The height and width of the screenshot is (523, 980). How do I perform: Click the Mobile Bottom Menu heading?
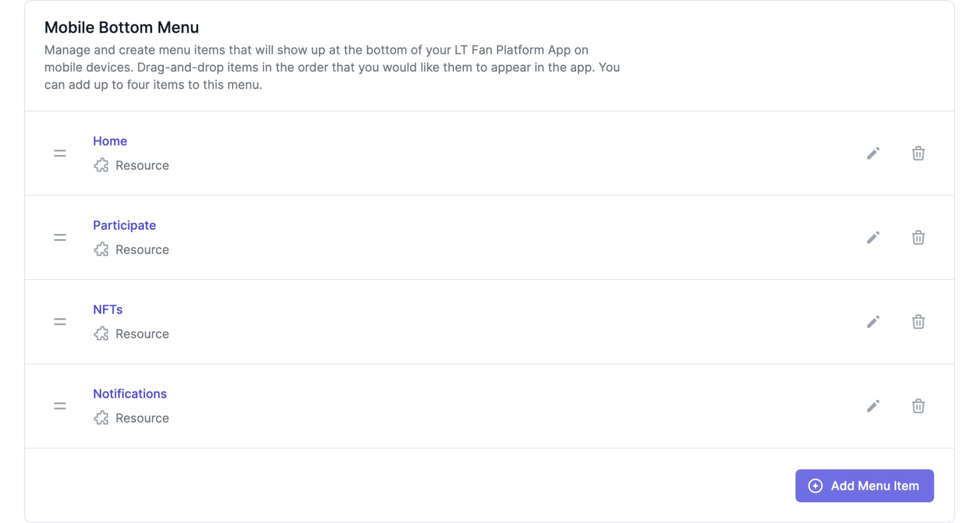[x=121, y=28]
